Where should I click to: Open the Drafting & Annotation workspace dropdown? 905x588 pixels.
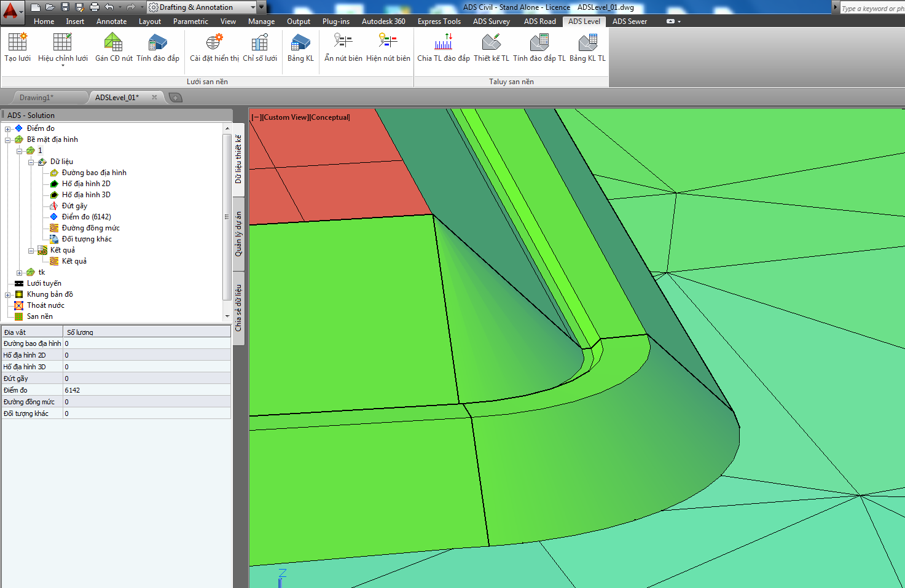coord(253,7)
